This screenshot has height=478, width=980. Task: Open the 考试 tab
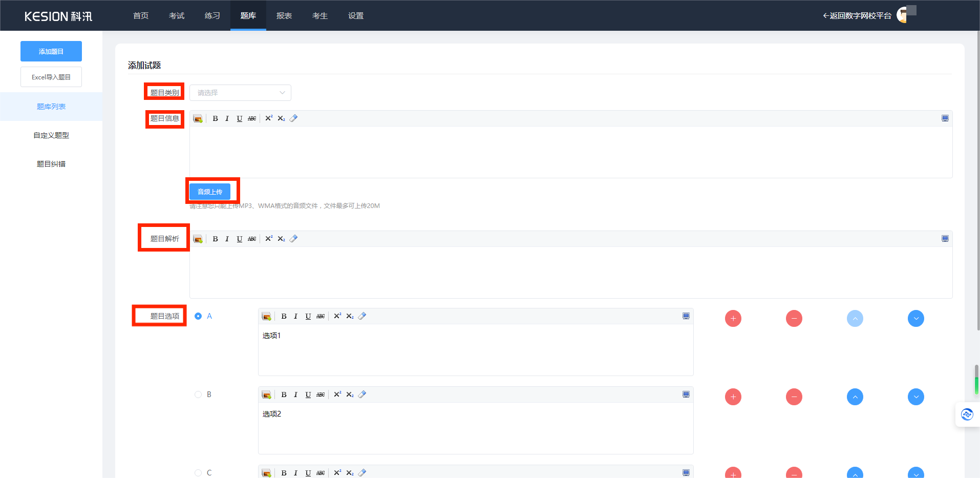177,15
